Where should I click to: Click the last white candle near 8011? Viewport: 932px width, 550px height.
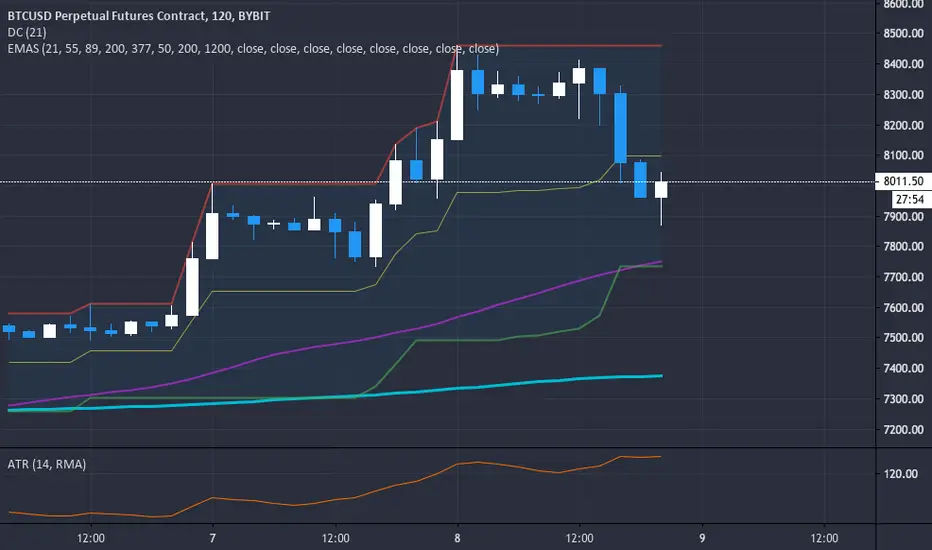tap(661, 190)
